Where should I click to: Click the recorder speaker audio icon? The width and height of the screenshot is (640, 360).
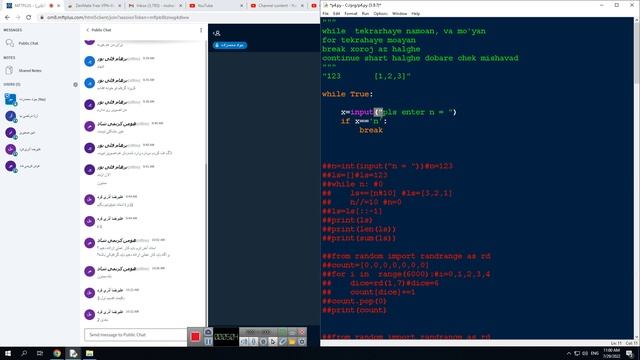(244, 342)
